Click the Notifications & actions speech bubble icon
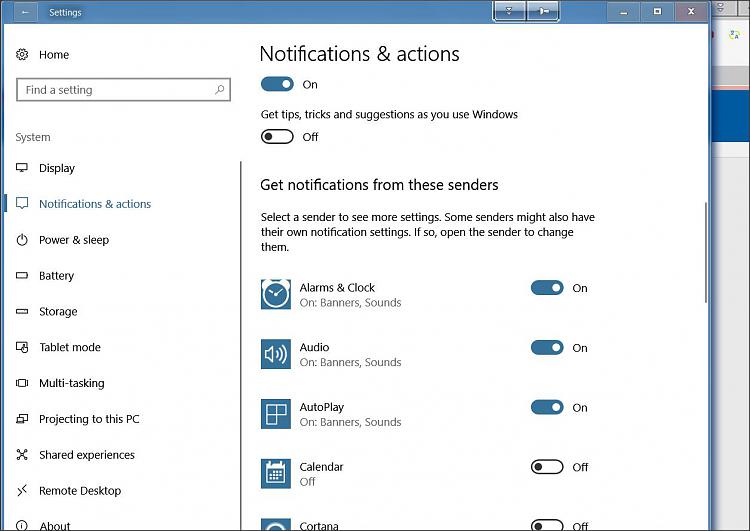Viewport: 750px width, 531px height. tap(22, 203)
